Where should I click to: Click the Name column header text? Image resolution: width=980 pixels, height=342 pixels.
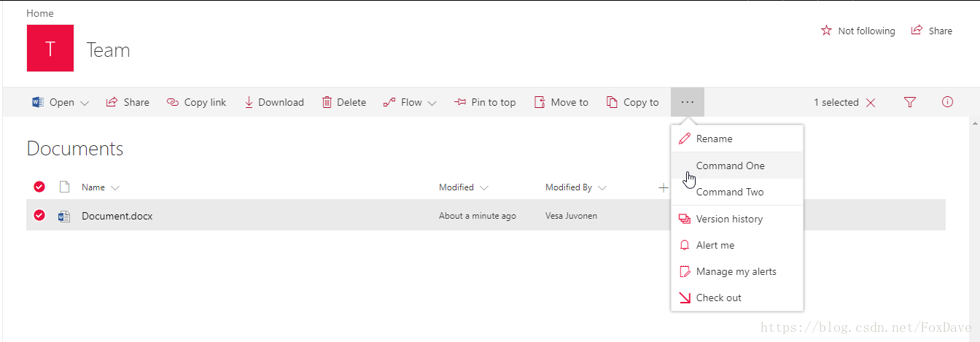tap(93, 187)
